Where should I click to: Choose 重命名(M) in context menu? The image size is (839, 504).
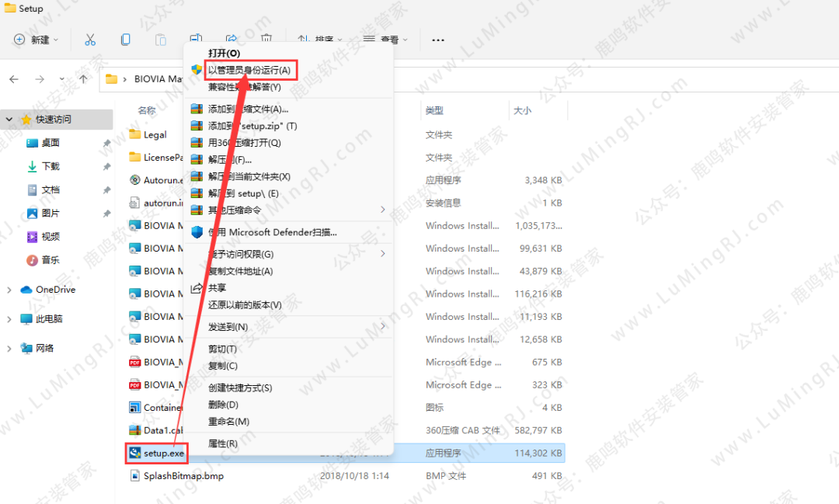pos(229,422)
